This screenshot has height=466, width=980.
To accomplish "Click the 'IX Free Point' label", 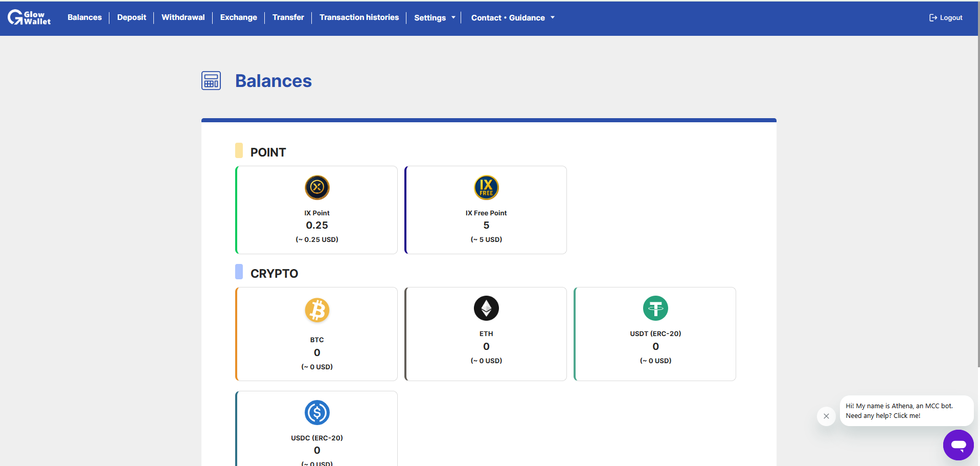I will tap(486, 213).
